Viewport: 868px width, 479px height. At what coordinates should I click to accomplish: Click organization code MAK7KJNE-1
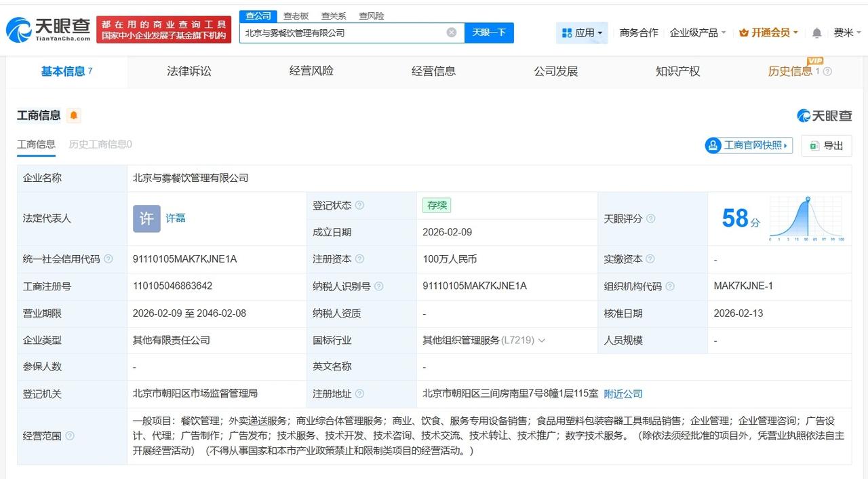pyautogui.click(x=743, y=286)
